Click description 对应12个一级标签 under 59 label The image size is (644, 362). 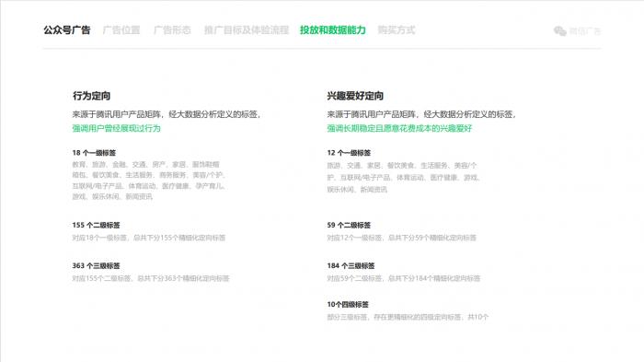402,238
